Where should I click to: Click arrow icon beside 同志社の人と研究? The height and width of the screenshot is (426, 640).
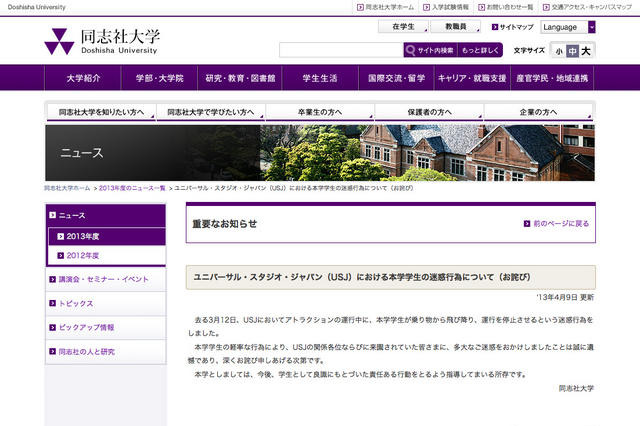tap(52, 351)
